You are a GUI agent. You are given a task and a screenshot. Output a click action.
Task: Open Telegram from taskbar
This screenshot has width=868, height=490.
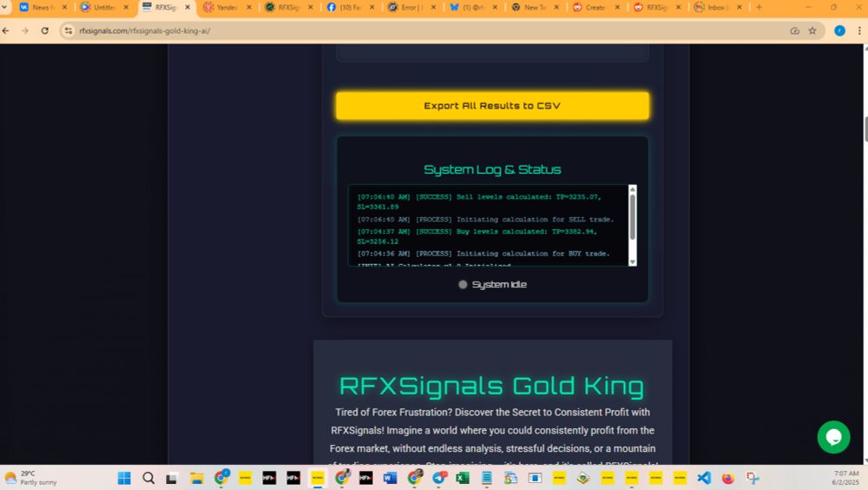coord(439,478)
